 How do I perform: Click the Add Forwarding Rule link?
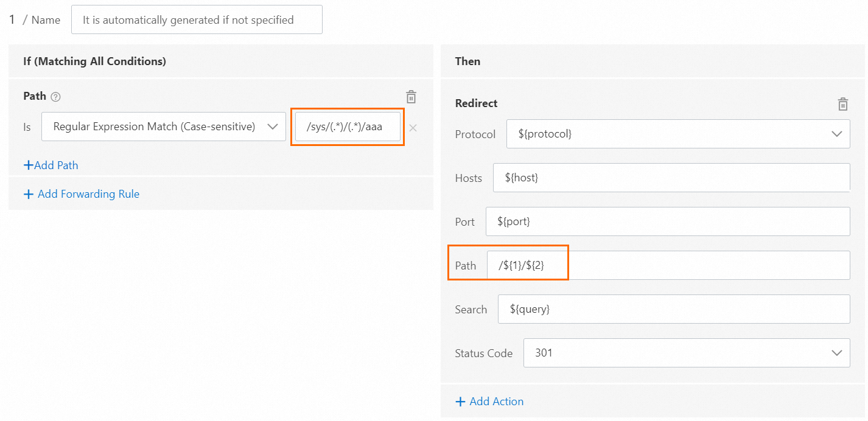coord(88,194)
